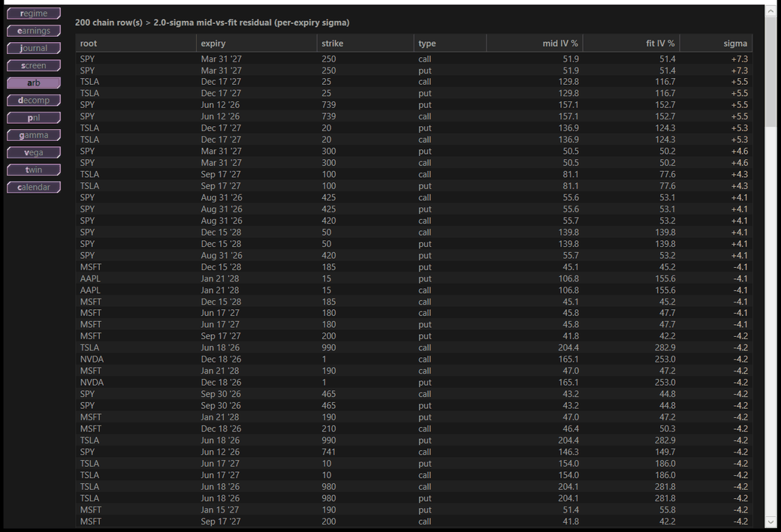
Task: Select the SPY Mar 31 '27 250 call row
Action: (x=414, y=59)
